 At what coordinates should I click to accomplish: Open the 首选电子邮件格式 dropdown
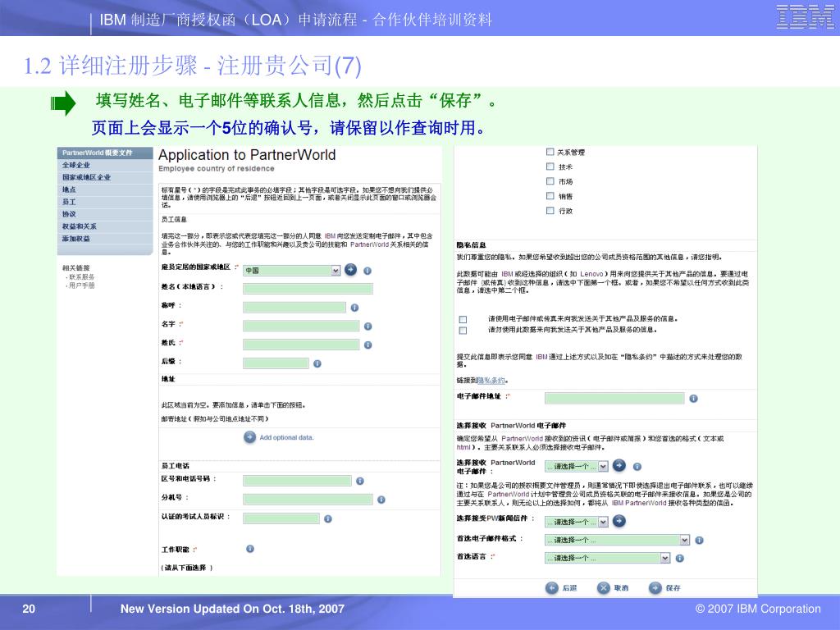(x=617, y=540)
